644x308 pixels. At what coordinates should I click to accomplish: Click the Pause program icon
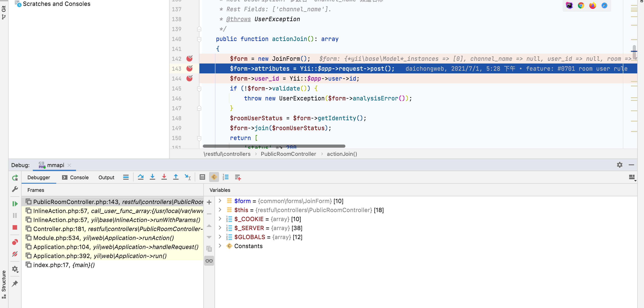pos(15,215)
